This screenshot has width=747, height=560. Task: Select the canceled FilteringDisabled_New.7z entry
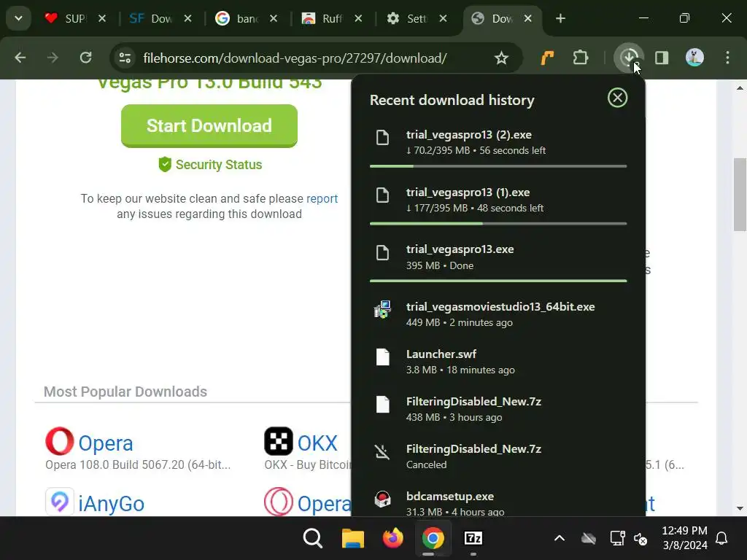pos(498,456)
